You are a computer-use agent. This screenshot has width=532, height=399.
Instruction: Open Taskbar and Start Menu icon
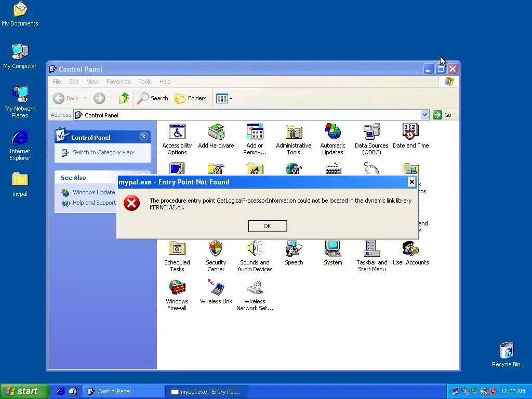pos(371,256)
